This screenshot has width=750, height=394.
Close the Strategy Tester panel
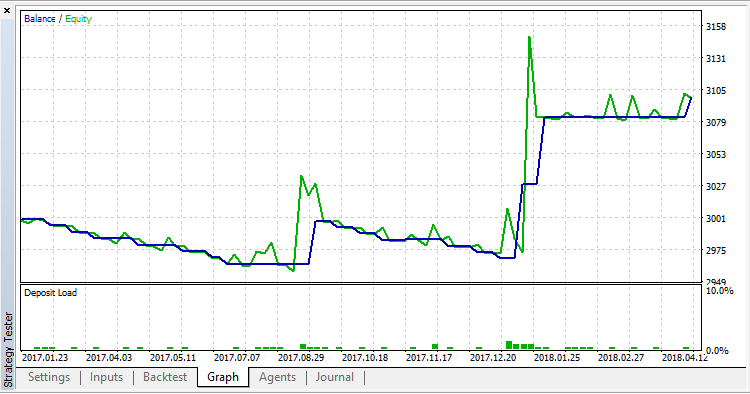(7, 10)
